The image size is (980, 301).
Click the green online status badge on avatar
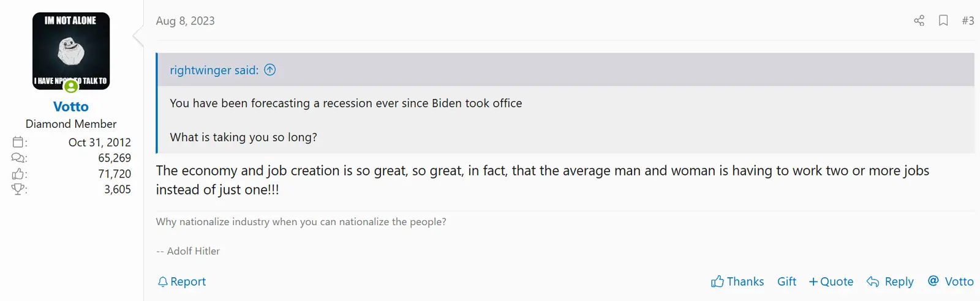[72, 87]
